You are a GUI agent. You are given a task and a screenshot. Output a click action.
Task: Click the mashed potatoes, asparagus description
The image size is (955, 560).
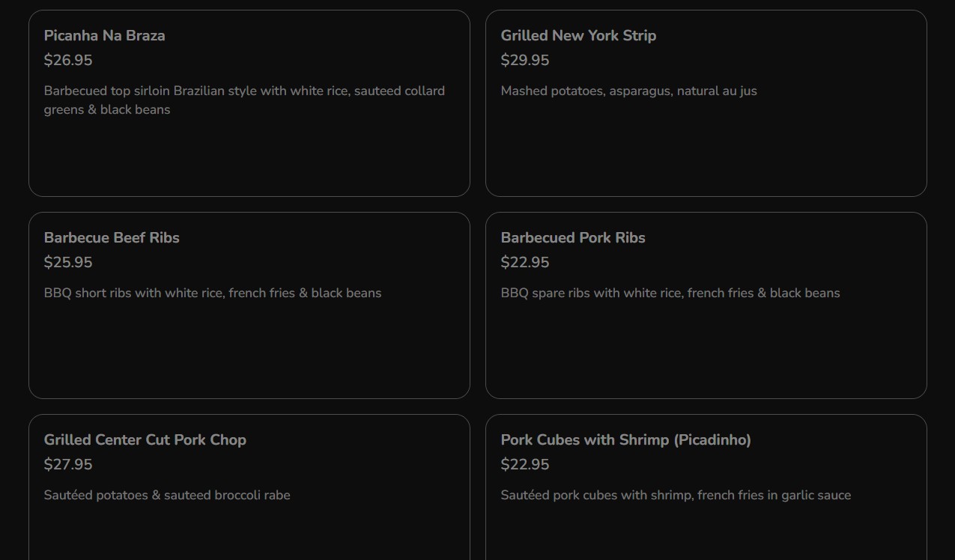pos(628,91)
